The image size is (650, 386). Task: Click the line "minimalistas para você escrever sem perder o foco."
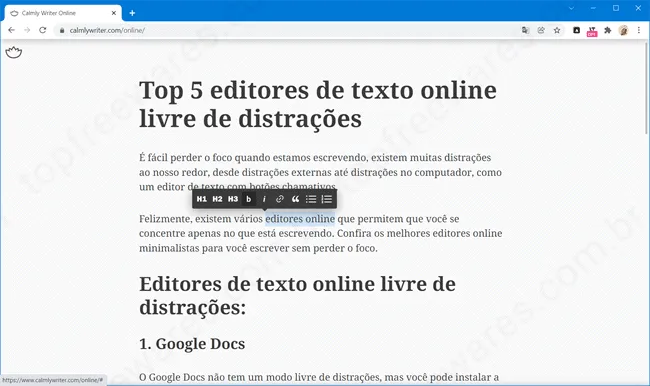point(258,248)
